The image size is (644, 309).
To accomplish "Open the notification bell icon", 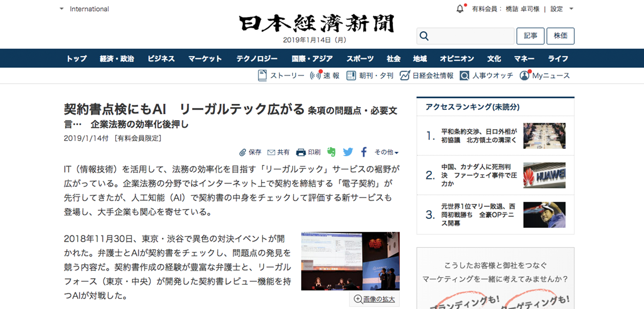I will [x=460, y=8].
